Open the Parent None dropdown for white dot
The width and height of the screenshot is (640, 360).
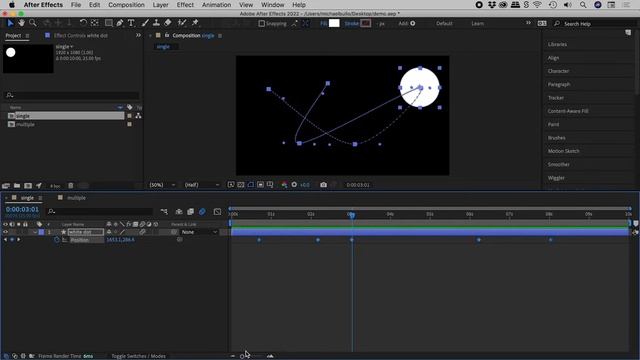[199, 232]
